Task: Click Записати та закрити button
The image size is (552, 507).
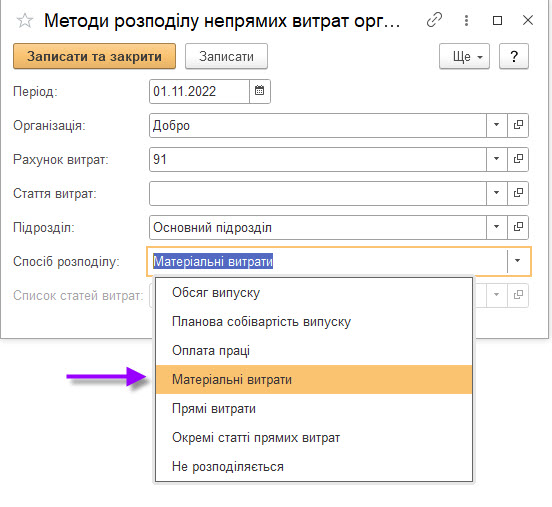Action: coord(94,56)
